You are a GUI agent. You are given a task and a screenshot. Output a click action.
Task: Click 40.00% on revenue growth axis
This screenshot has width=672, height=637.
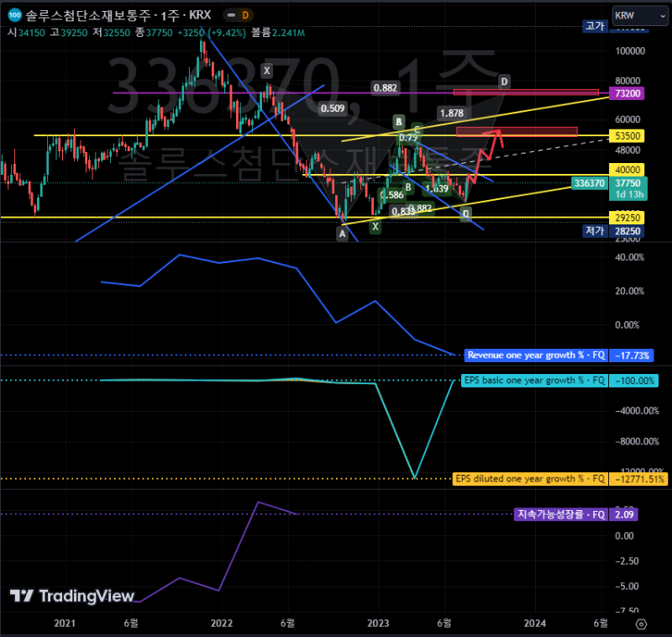coord(629,257)
